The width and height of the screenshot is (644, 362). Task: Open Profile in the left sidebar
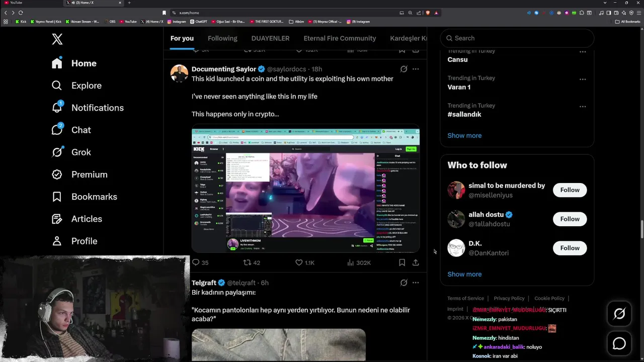coord(74,241)
